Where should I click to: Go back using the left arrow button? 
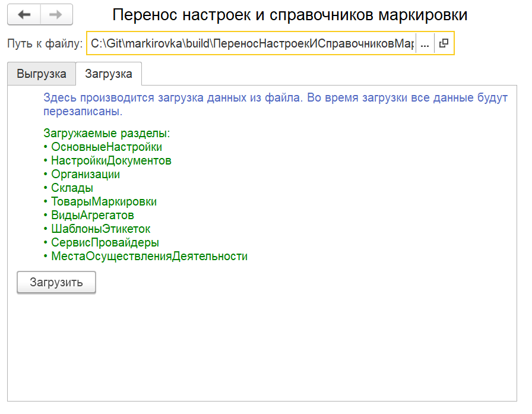click(24, 15)
